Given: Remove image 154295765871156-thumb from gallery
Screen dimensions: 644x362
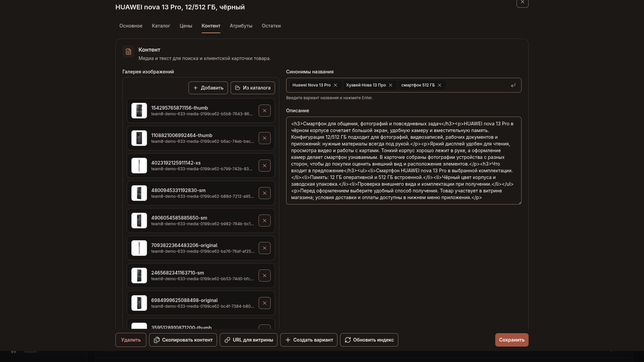Looking at the screenshot, I should pos(264,111).
